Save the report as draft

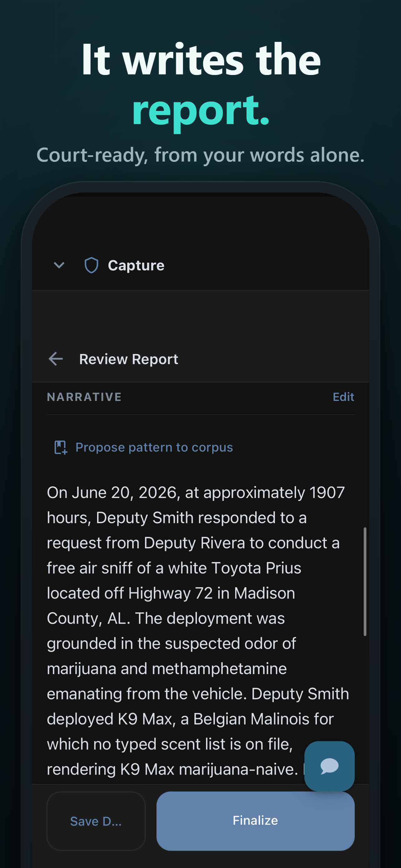(x=96, y=821)
